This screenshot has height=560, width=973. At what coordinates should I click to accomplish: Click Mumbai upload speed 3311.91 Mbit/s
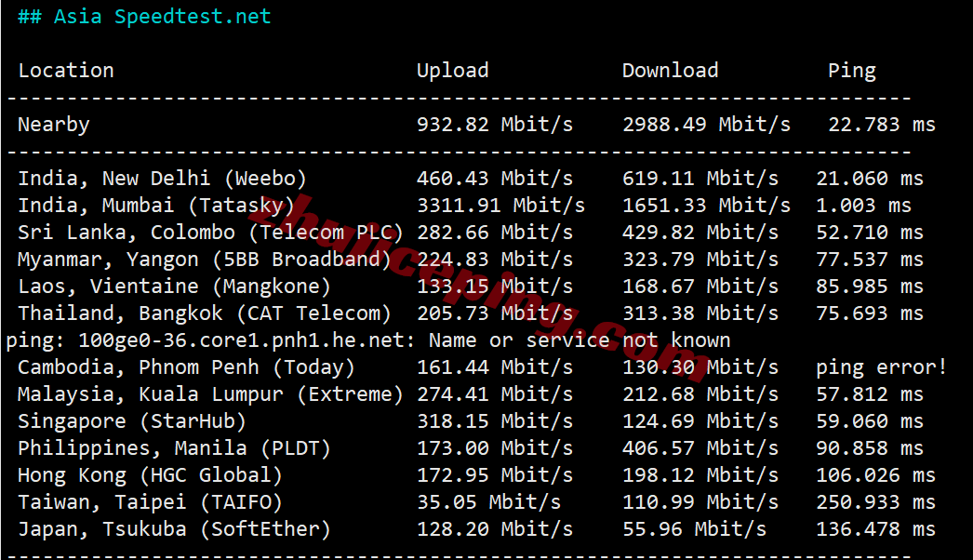[500, 206]
